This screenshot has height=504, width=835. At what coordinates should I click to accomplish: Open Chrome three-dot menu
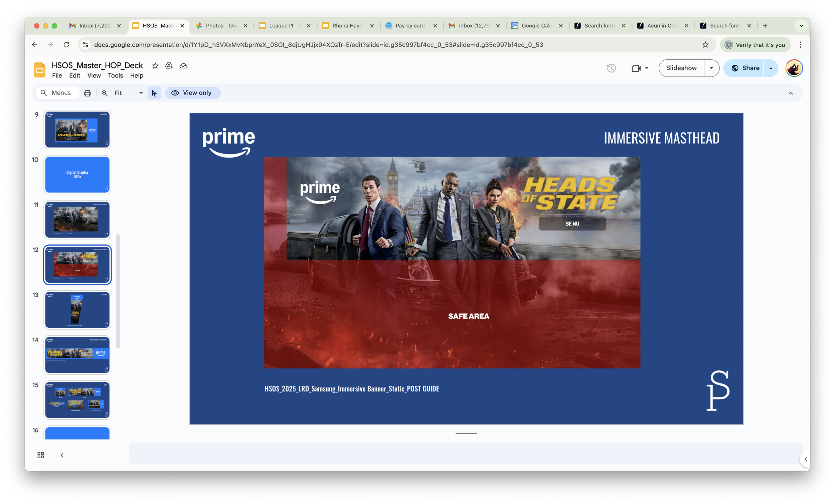(x=801, y=45)
